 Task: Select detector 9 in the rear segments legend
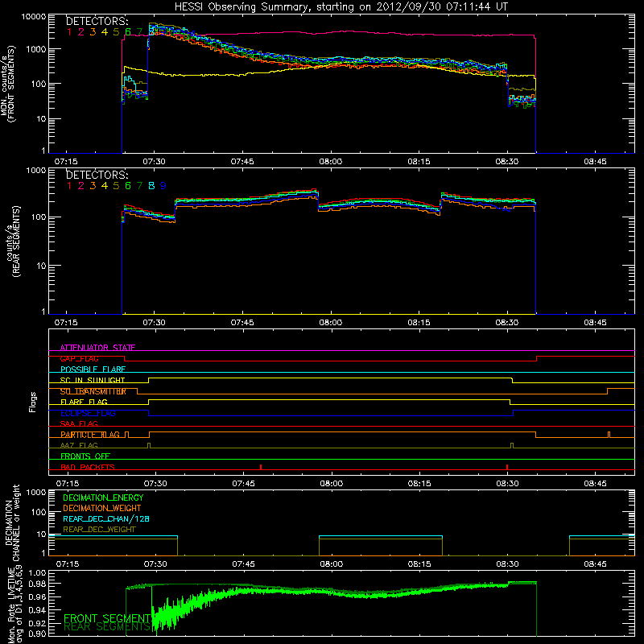coord(163,186)
